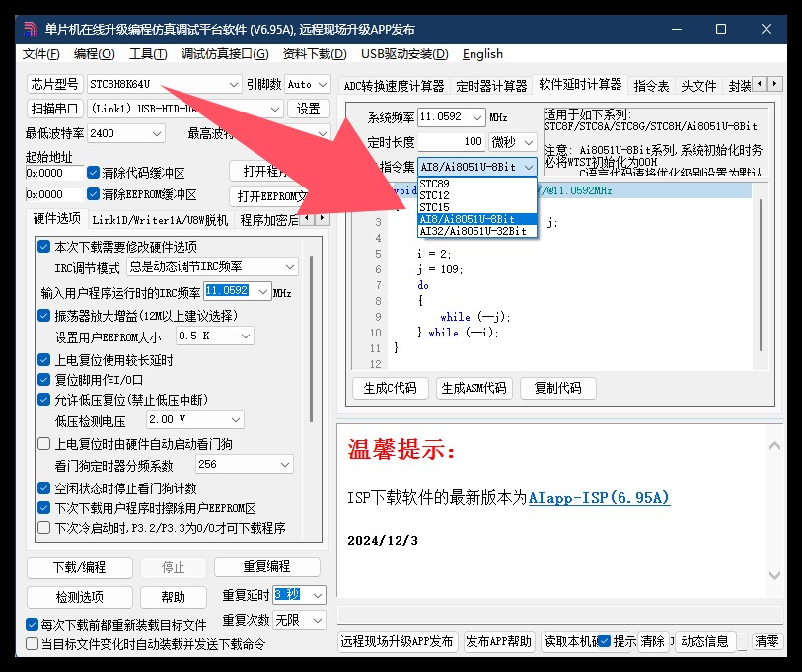Open 重复延时 3 秒 dropdown

(299, 595)
